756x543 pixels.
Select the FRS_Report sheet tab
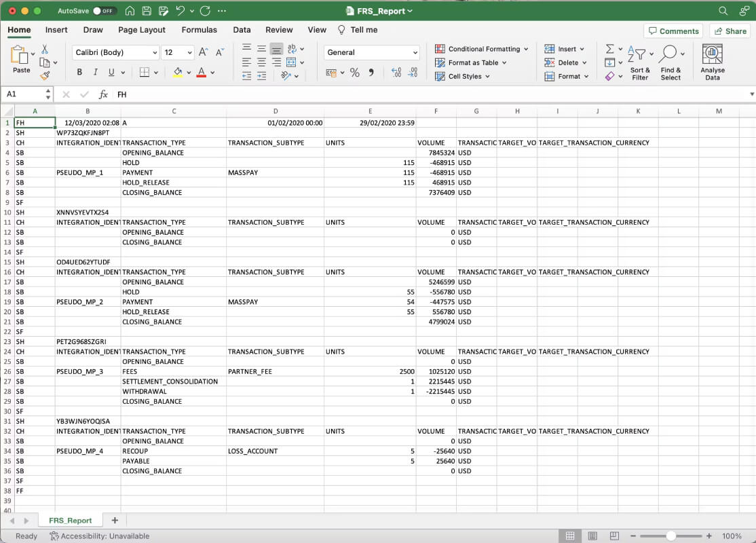coord(71,521)
